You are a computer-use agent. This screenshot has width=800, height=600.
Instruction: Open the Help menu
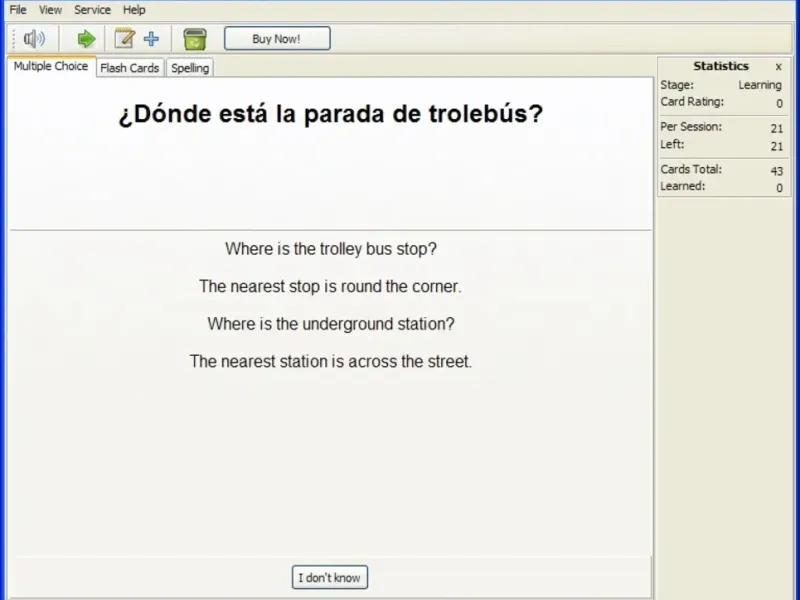[134, 10]
